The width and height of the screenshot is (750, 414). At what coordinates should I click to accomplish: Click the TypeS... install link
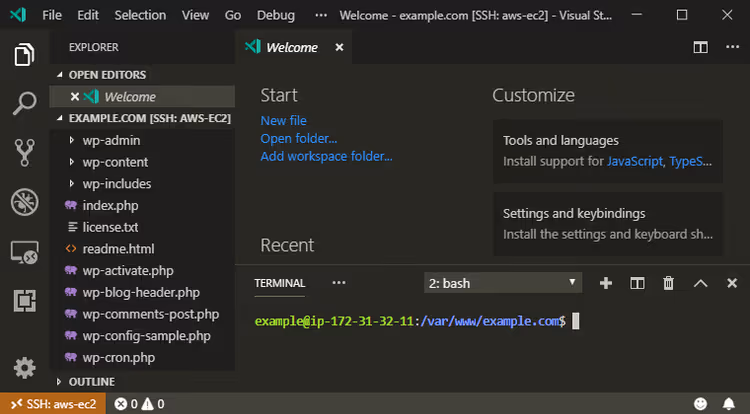(x=690, y=161)
